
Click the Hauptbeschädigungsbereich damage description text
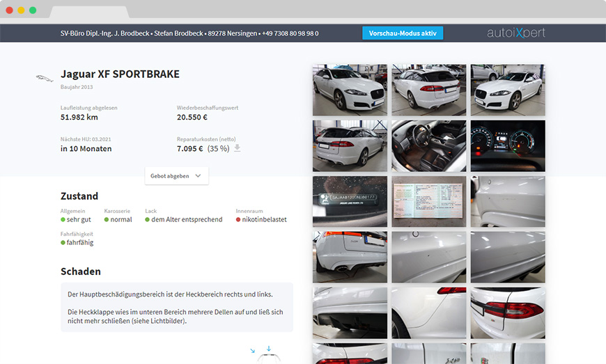170,294
